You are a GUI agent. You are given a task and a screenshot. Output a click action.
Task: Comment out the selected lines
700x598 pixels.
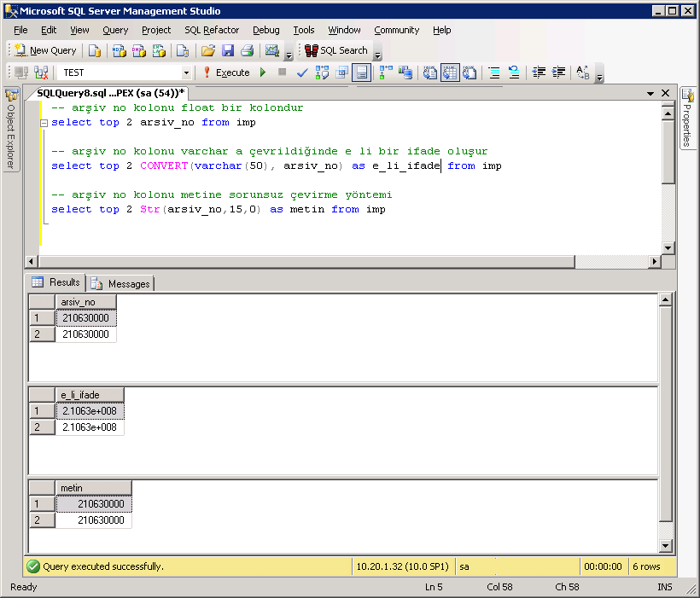(494, 73)
